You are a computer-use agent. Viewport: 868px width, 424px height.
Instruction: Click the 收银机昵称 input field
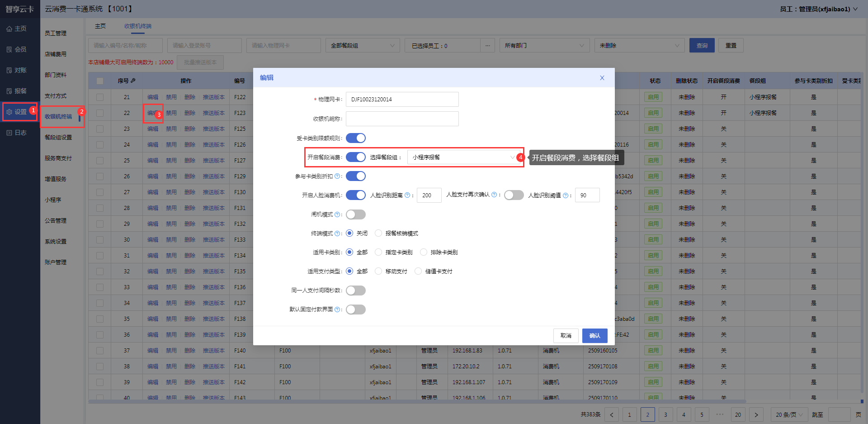point(402,119)
